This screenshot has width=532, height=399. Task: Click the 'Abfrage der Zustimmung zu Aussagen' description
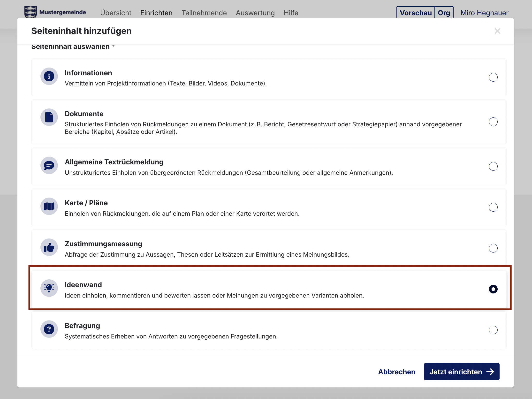tap(207, 254)
